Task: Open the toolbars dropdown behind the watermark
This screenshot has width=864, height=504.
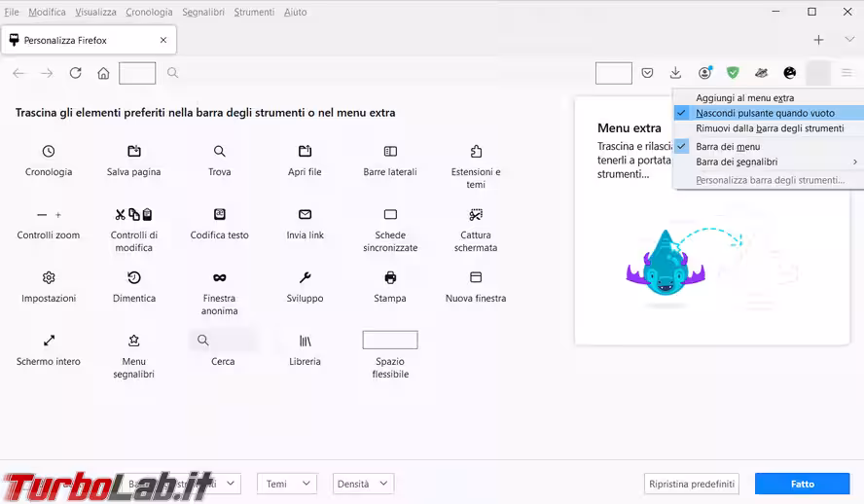Action: (182, 484)
